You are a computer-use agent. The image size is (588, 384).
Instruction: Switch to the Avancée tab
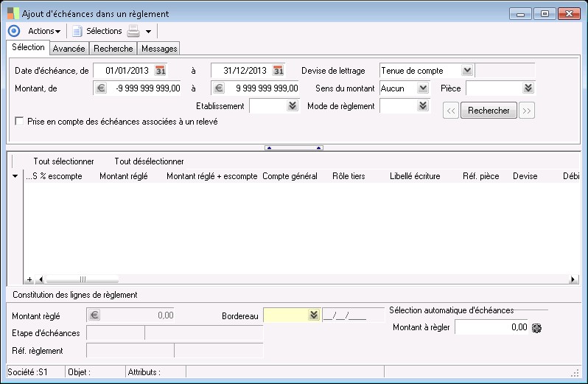click(69, 49)
